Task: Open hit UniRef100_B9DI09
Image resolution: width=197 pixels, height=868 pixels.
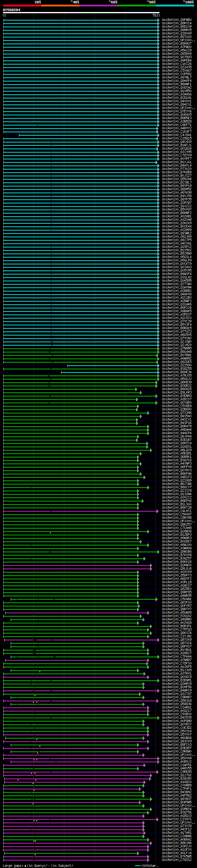Action: pyautogui.click(x=176, y=26)
